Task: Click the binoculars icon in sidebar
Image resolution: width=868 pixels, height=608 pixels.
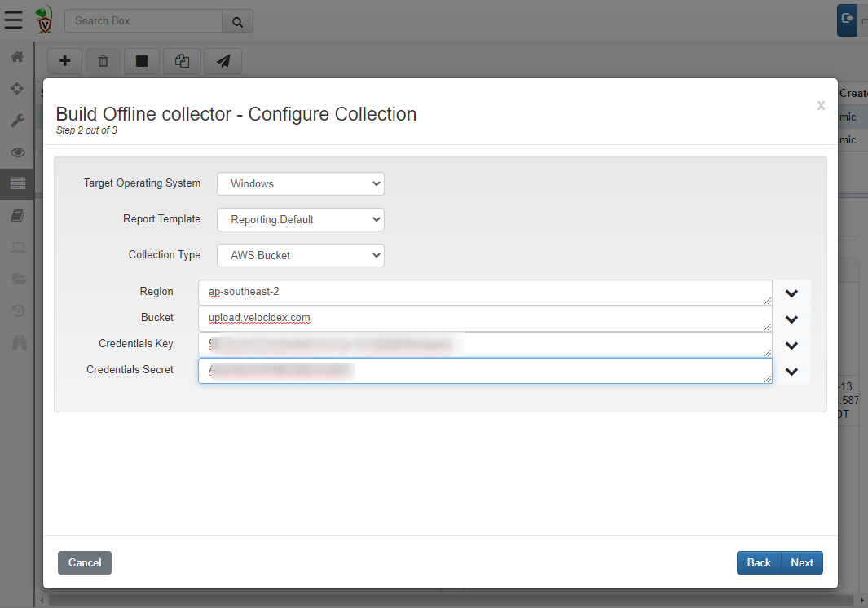Action: point(17,343)
